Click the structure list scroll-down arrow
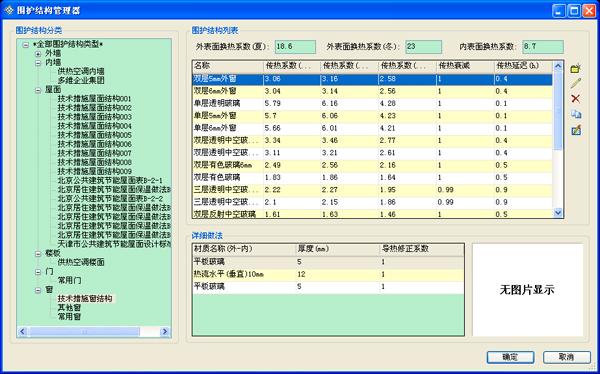The width and height of the screenshot is (600, 374). pos(558,213)
